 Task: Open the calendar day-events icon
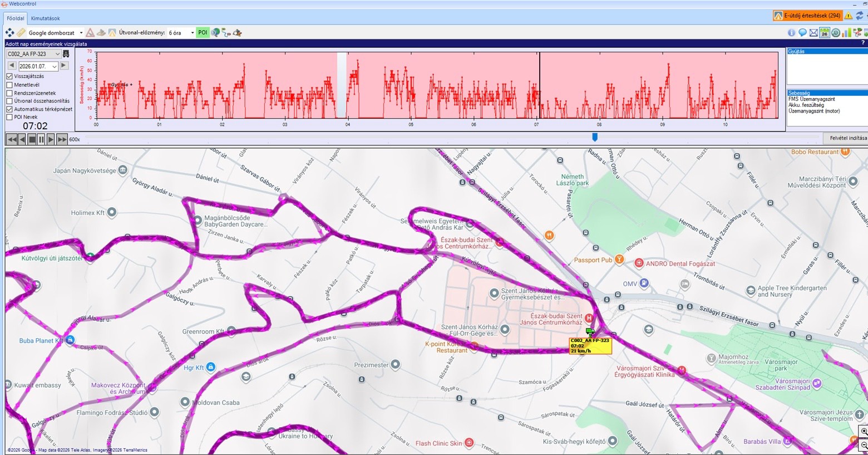[x=825, y=33]
